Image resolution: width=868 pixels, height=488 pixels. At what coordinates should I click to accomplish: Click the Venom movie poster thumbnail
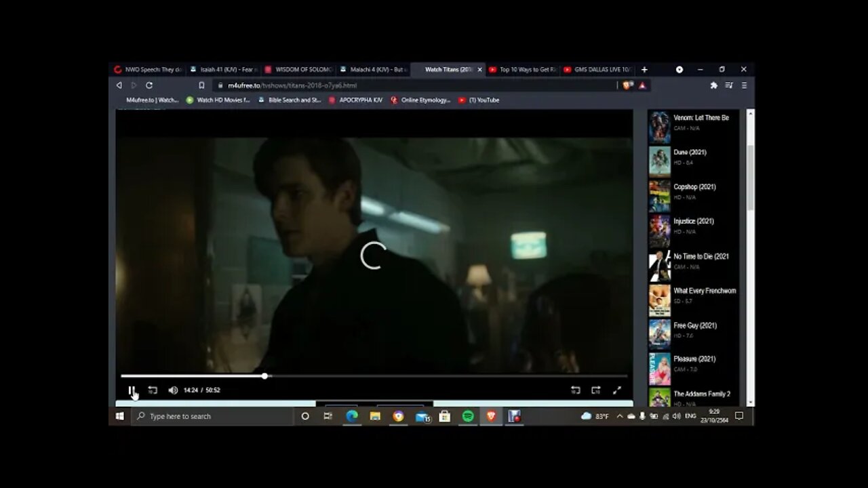click(659, 127)
